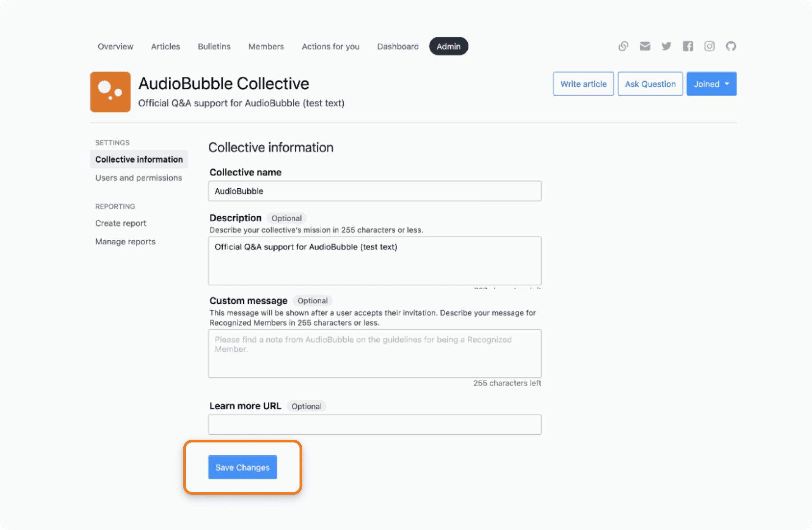Open Users and permissions settings
This screenshot has width=812, height=530.
tap(138, 178)
